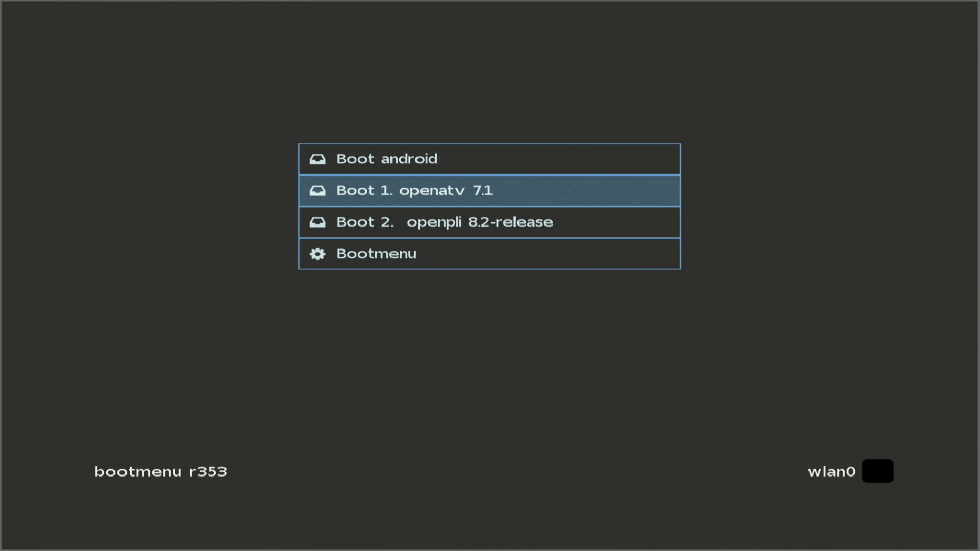The image size is (980, 551).
Task: Select Boot 1. openatv 7.1 entry
Action: (489, 191)
